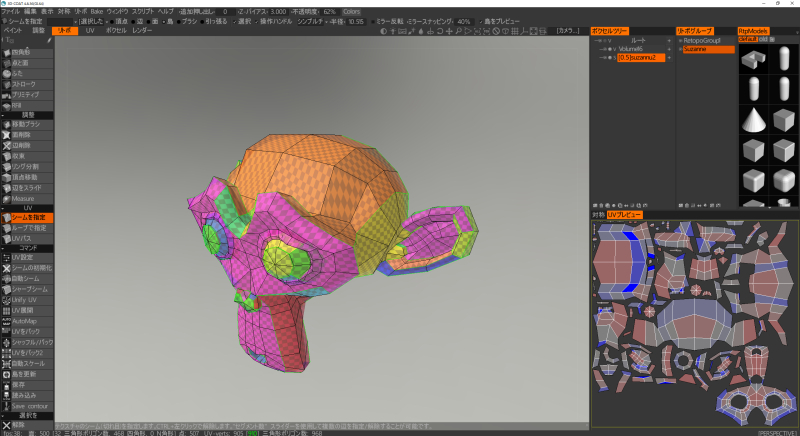800x436 pixels.
Task: Click the Colors button in the top bar
Action: [x=351, y=11]
